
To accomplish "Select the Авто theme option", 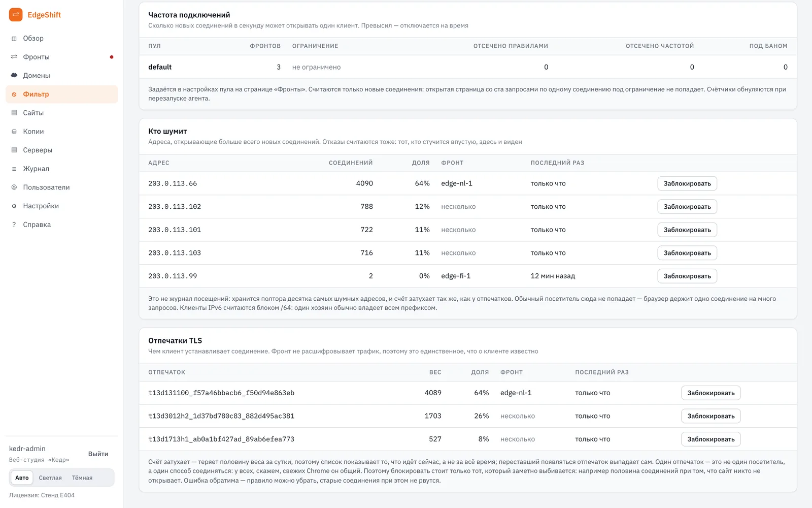I will (22, 478).
